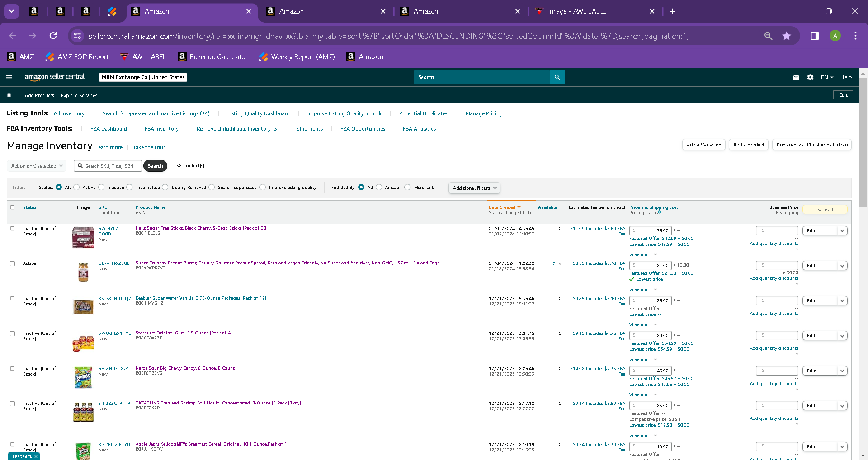Open the Chrome three-dot menu

click(855, 36)
